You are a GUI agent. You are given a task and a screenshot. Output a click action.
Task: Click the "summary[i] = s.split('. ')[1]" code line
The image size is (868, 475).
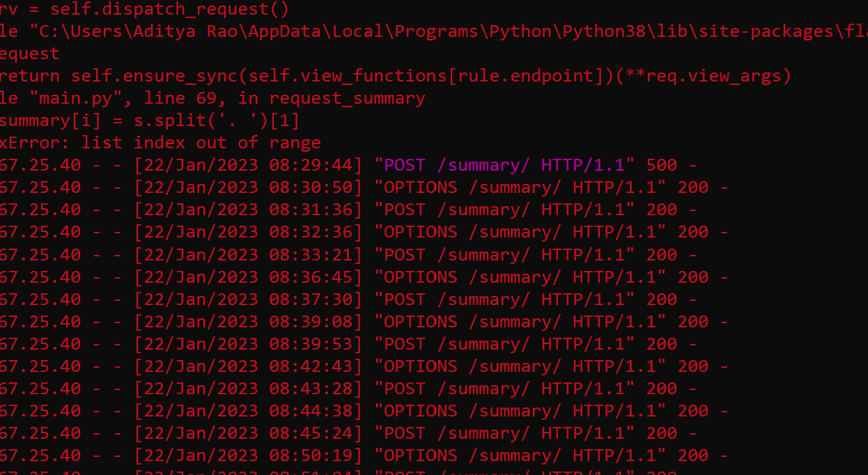[x=150, y=120]
